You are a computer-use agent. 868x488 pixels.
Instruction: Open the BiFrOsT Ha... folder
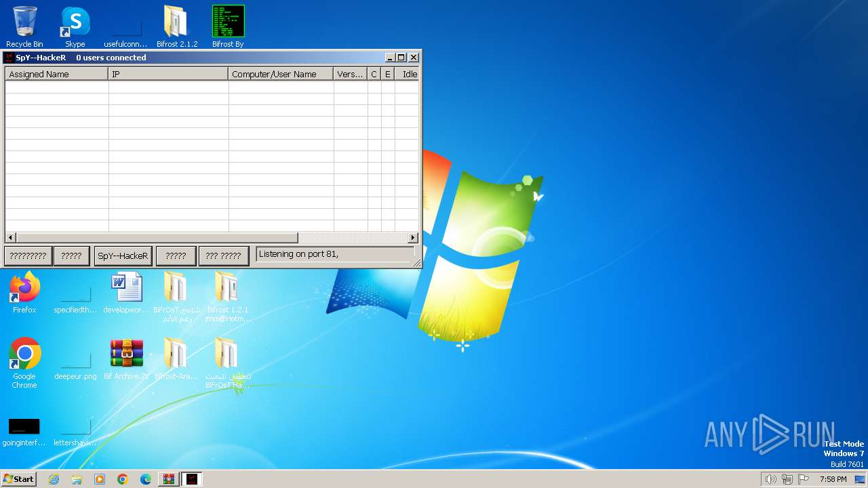pyautogui.click(x=228, y=363)
